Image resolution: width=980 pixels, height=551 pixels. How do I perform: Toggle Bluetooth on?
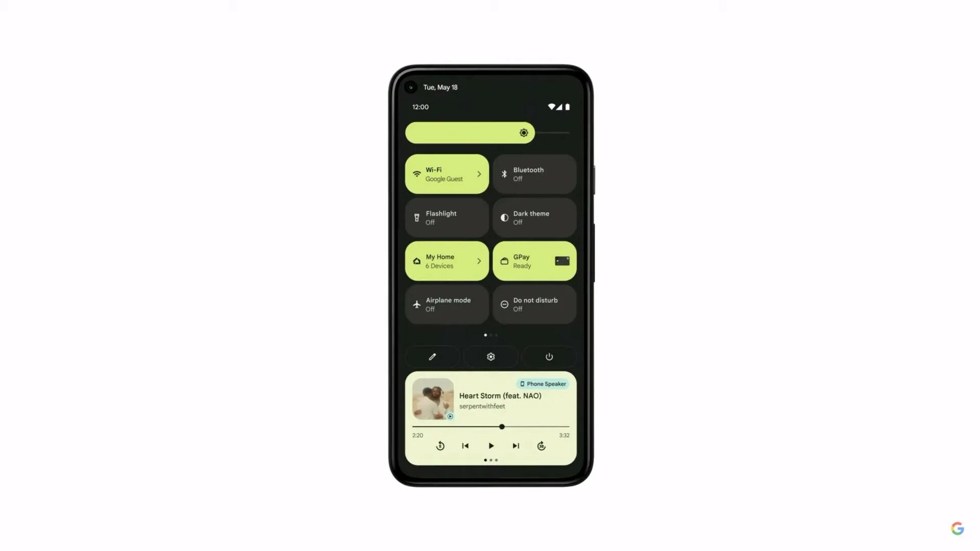(534, 173)
